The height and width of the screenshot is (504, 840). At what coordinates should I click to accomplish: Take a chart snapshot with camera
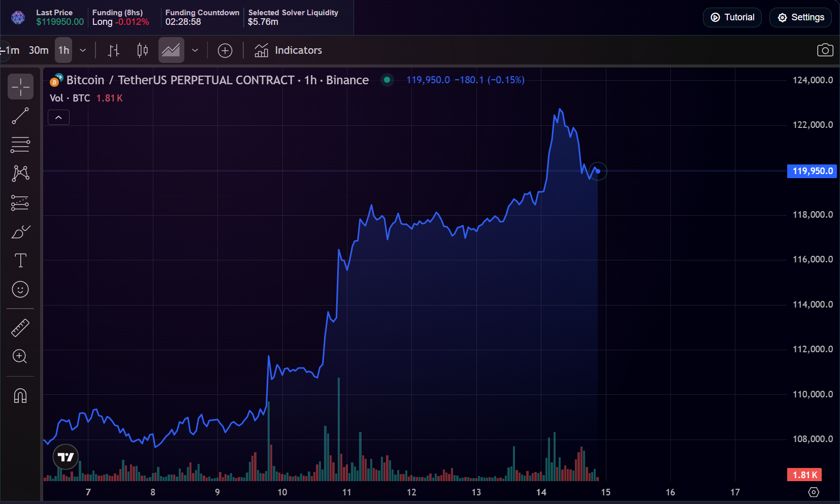pyautogui.click(x=825, y=50)
